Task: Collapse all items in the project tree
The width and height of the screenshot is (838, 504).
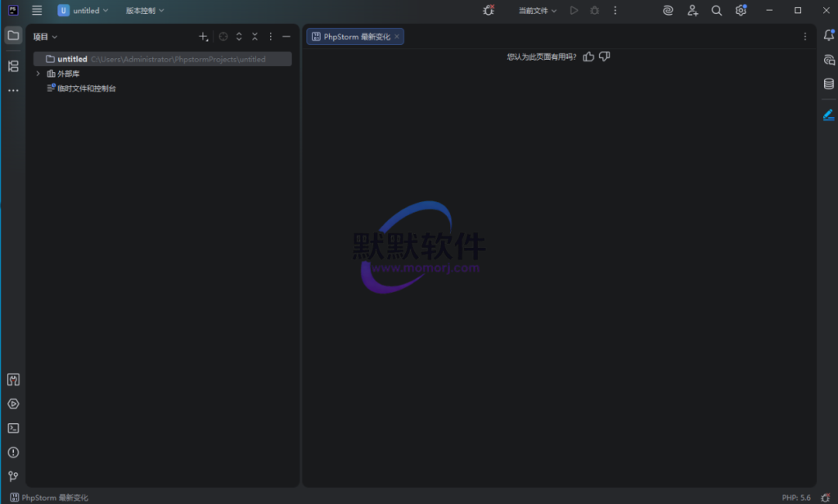Action: click(x=255, y=36)
